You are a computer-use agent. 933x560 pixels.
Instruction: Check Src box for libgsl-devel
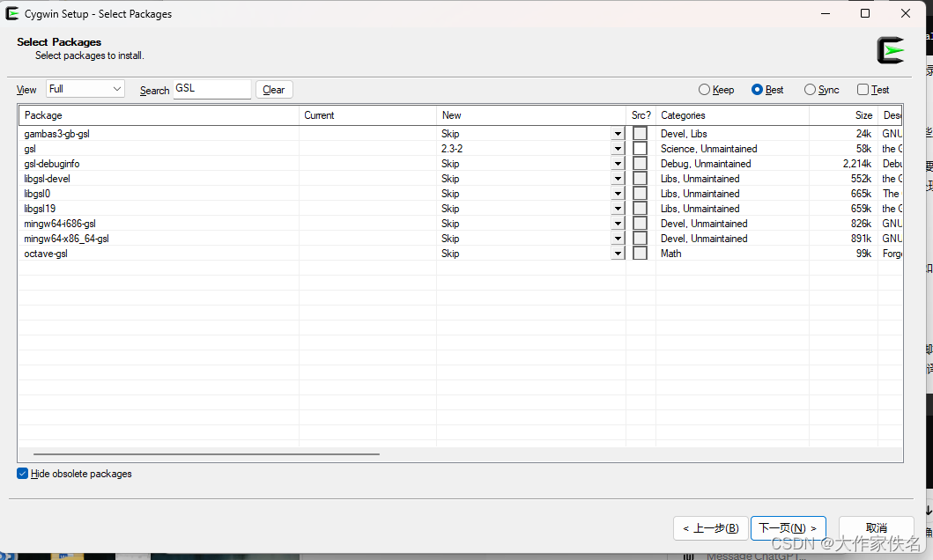(x=640, y=179)
